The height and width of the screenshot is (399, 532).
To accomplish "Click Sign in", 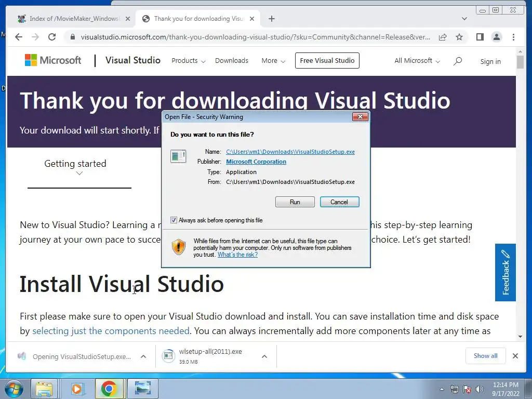I will coord(490,61).
